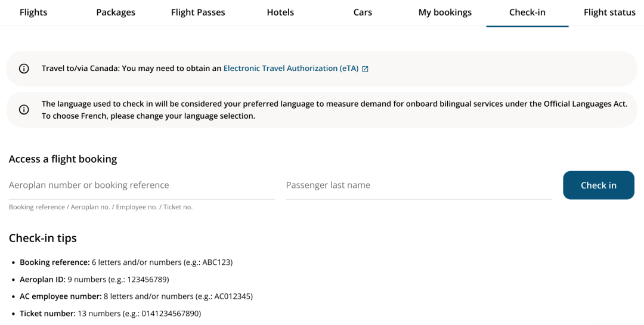Click the external link icon after eTA
The image size is (644, 325).
point(365,69)
